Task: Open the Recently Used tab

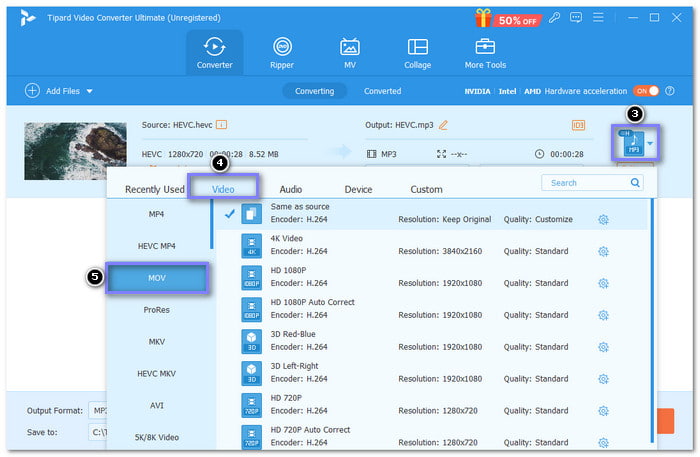Action: [x=154, y=189]
